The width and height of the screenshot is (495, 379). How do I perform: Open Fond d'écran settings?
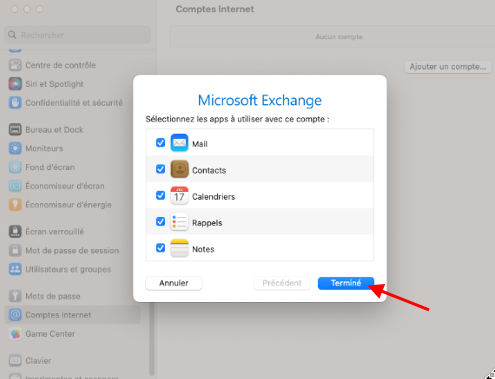click(72, 167)
